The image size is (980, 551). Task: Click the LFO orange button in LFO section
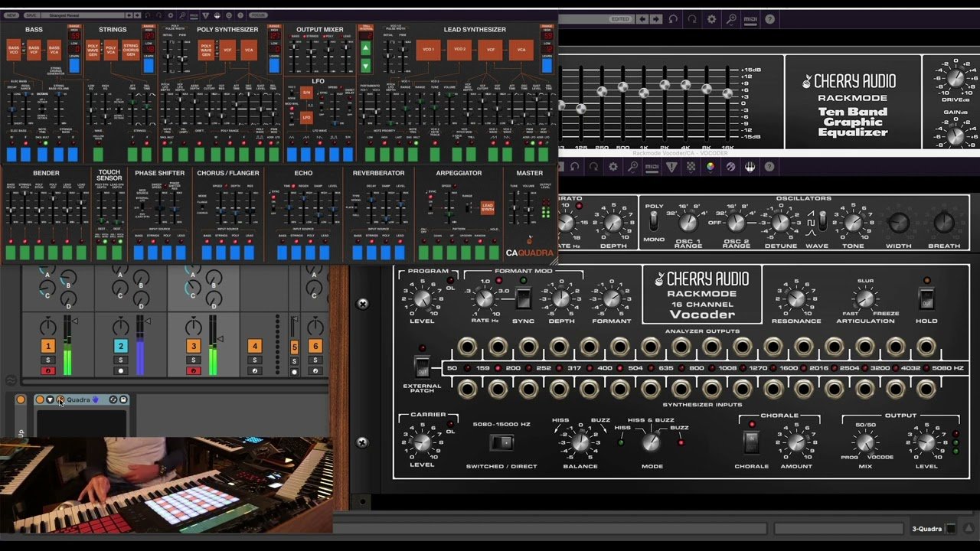(x=306, y=118)
